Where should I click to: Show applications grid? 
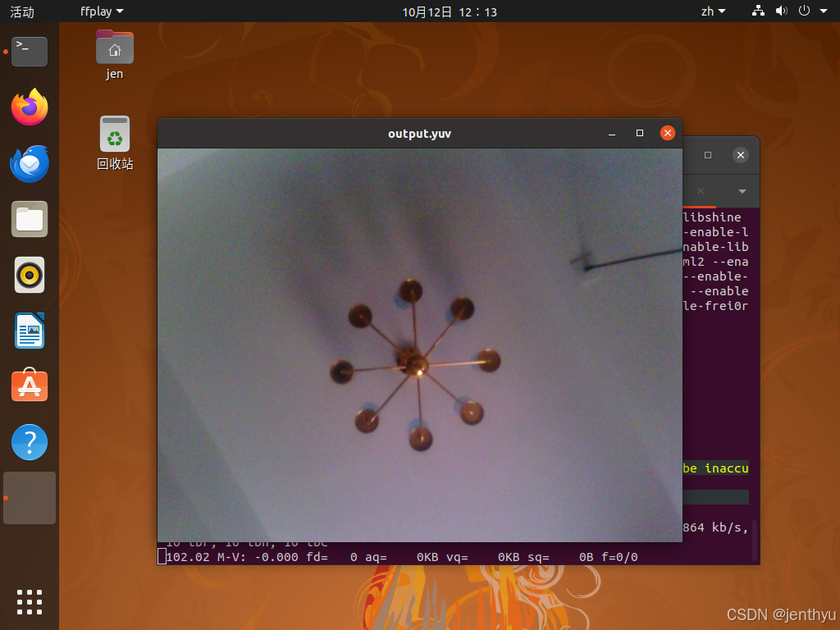pyautogui.click(x=30, y=602)
